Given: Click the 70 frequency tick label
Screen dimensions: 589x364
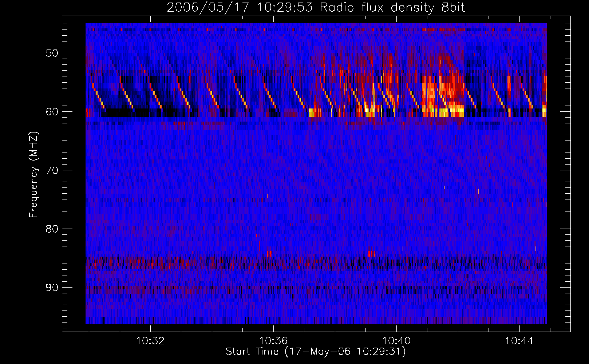Looking at the screenshot, I should 52,170.
